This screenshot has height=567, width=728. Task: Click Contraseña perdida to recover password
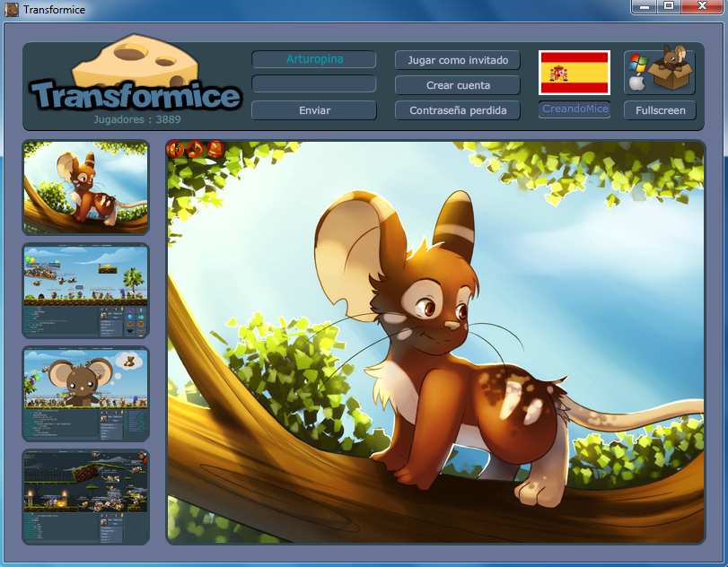point(457,110)
